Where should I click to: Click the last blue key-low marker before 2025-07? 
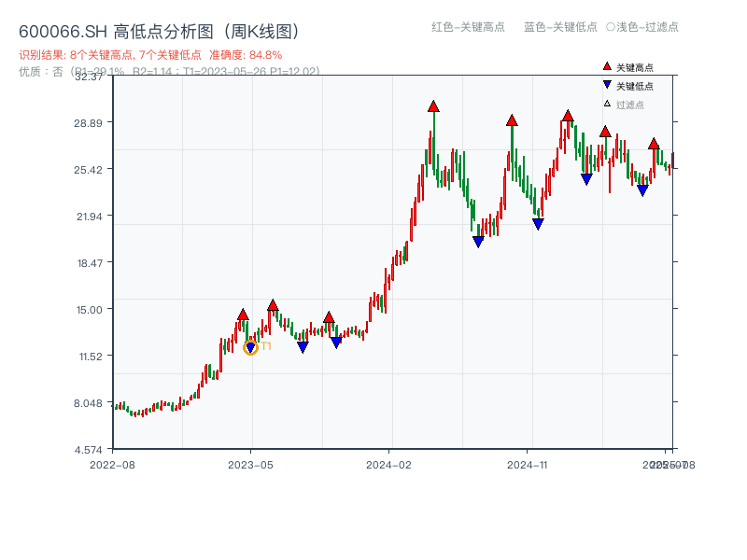[642, 190]
